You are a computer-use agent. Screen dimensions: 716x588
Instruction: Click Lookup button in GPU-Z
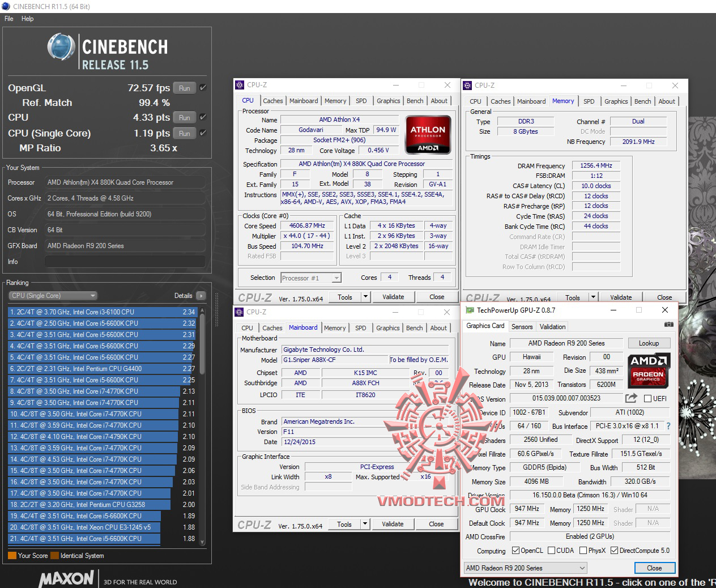pos(649,343)
